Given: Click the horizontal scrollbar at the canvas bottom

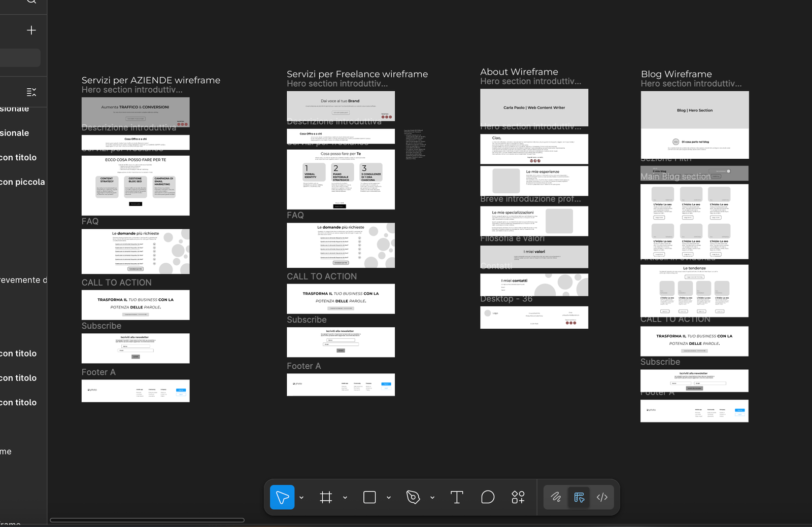Looking at the screenshot, I should click(x=147, y=520).
